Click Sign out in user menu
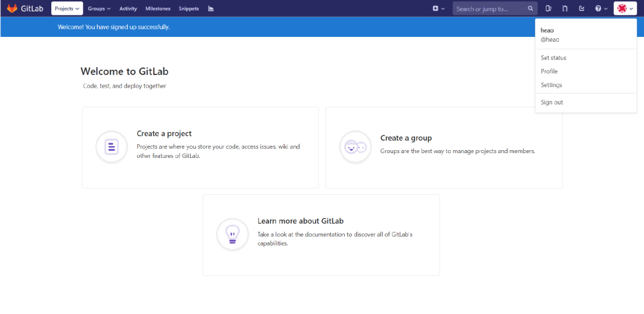Viewport: 644px width, 314px height. [x=552, y=102]
